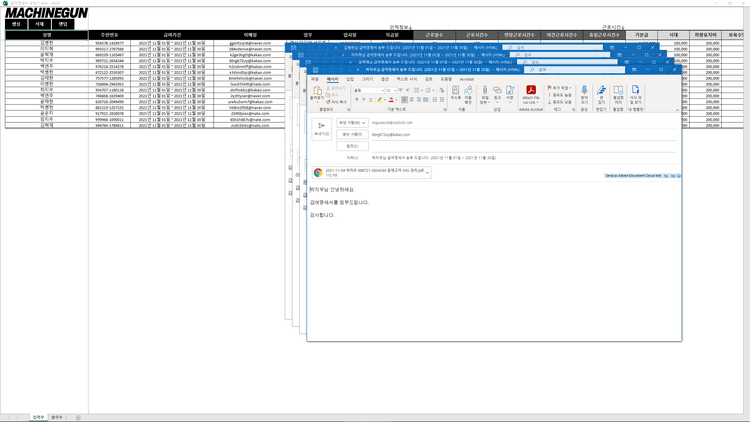Open the File tab in Outlook
Screen dimensions: 750x422
[314, 79]
